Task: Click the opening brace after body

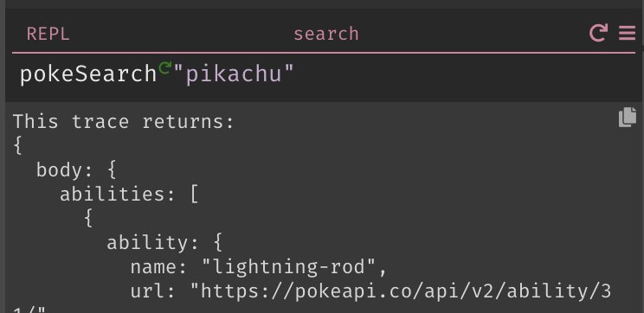Action: 112,170
